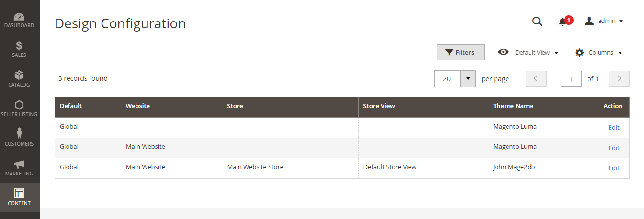Click the Store column header
The width and height of the screenshot is (644, 219).
(290, 107)
